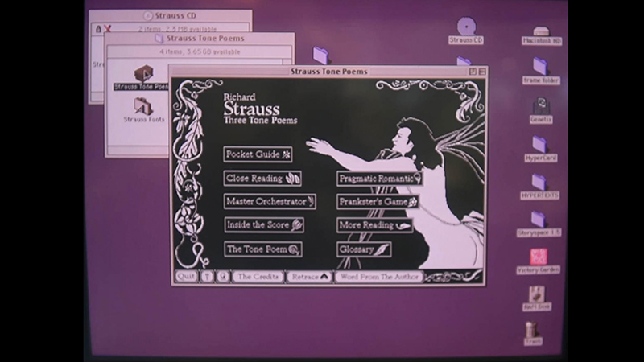Image resolution: width=644 pixels, height=362 pixels.
Task: Open the Prankster's Game section
Action: (378, 202)
